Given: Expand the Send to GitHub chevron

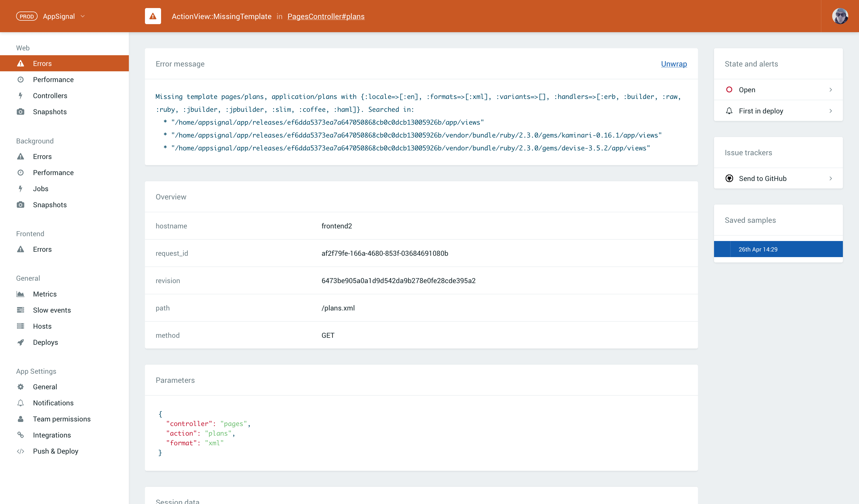Looking at the screenshot, I should point(831,179).
